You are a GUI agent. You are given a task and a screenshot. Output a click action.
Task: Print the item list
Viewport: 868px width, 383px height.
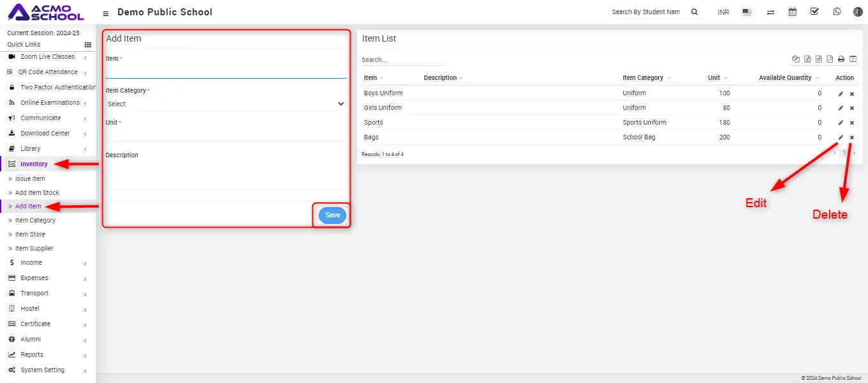[841, 59]
